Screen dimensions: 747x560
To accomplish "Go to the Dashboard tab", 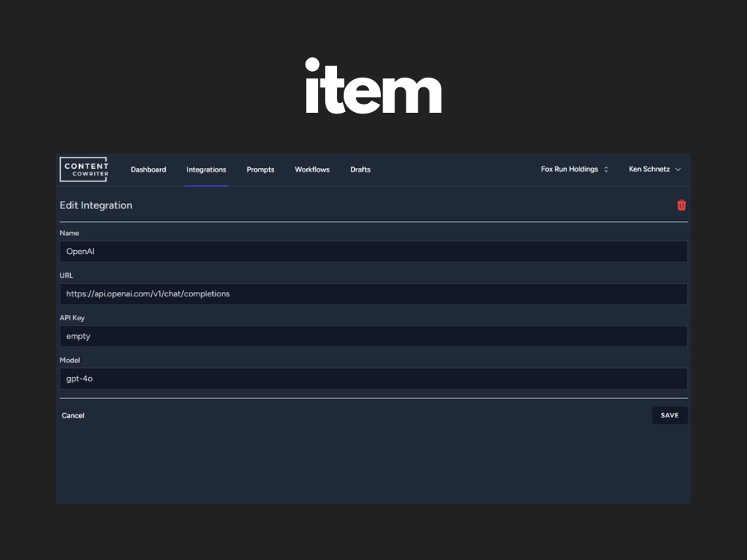I will pyautogui.click(x=149, y=169).
